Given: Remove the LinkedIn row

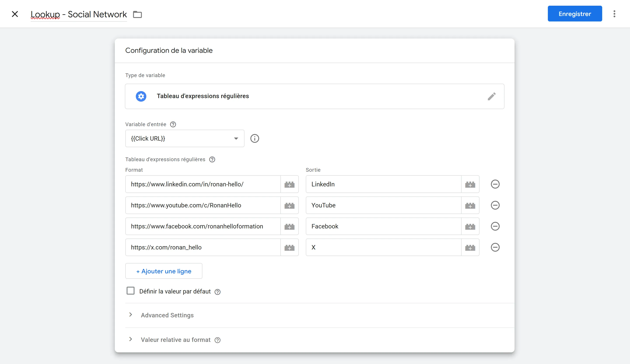Looking at the screenshot, I should pyautogui.click(x=495, y=184).
